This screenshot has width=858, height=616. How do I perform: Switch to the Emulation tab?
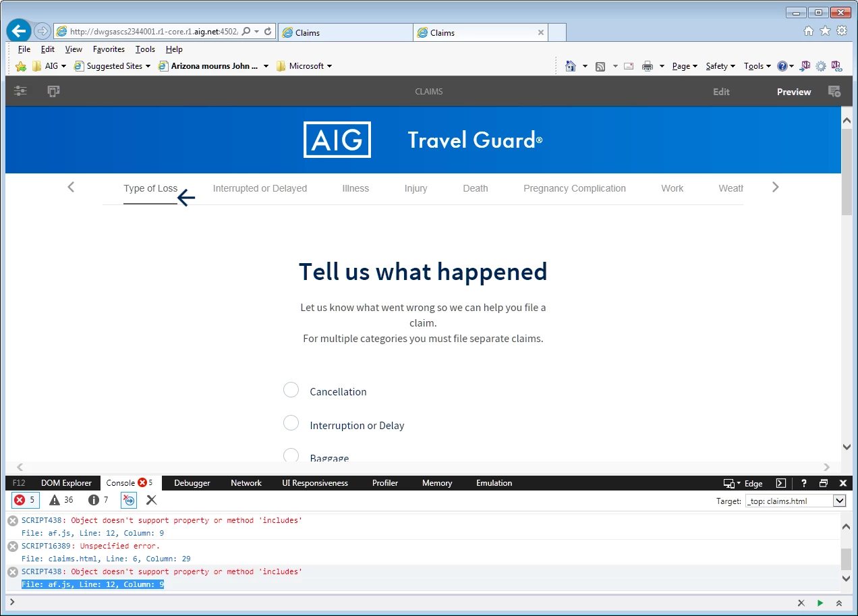[x=494, y=483]
